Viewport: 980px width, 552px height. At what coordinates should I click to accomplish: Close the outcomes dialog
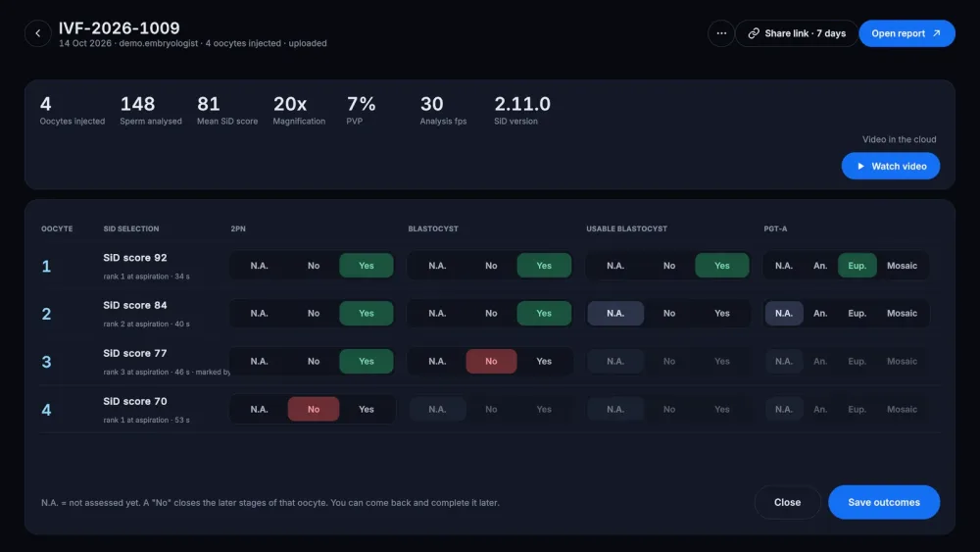point(787,502)
